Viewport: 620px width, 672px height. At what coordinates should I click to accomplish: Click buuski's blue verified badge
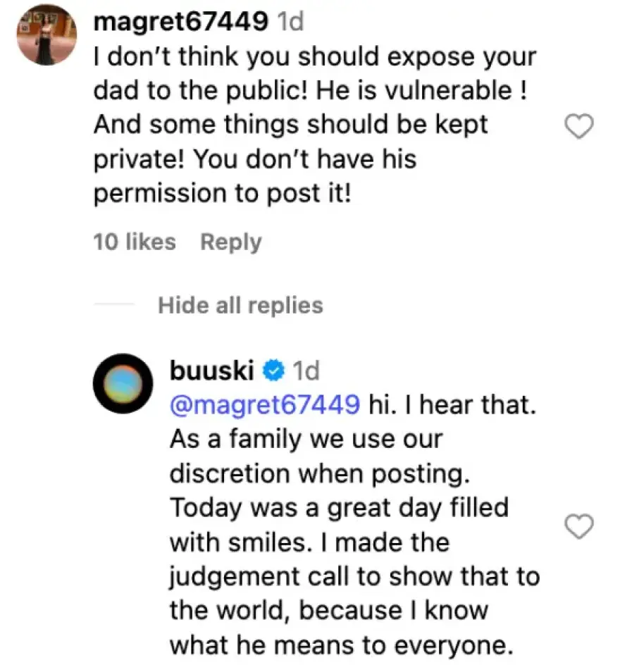pos(273,368)
